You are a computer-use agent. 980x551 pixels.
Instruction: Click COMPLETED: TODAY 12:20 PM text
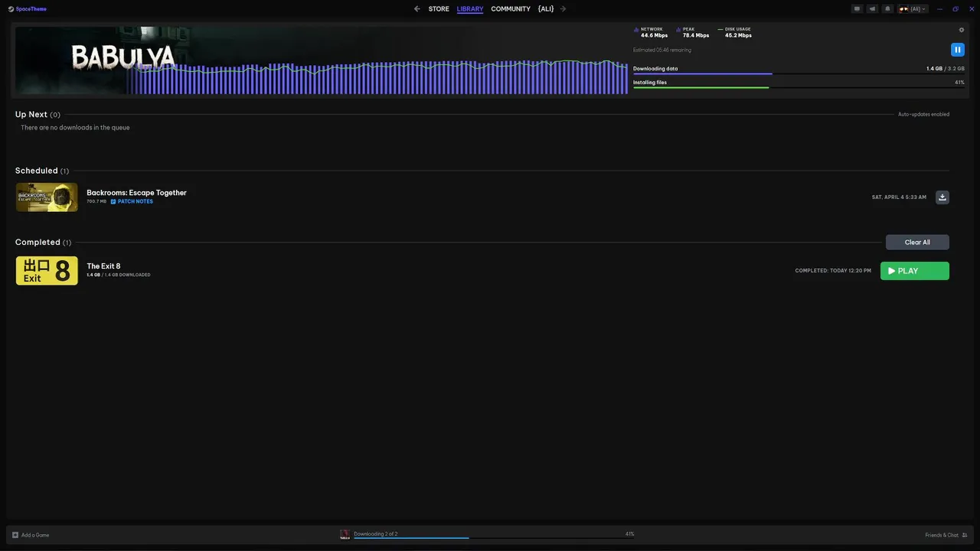(x=833, y=271)
